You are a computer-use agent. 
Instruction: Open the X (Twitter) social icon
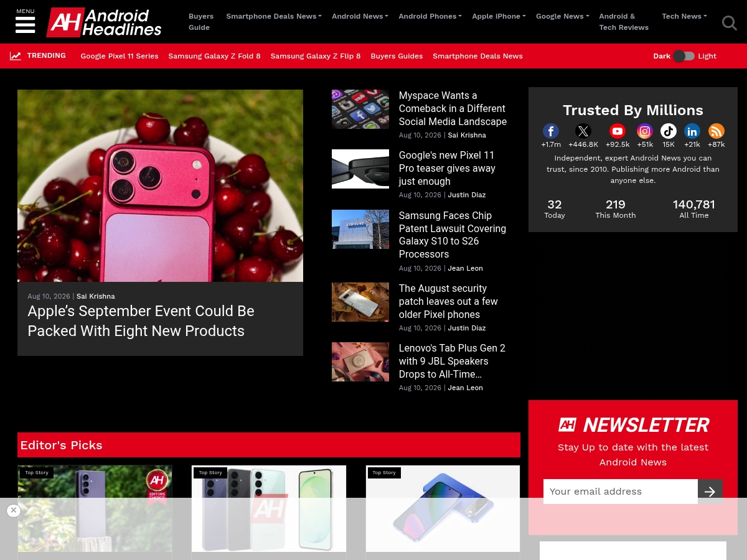click(583, 131)
